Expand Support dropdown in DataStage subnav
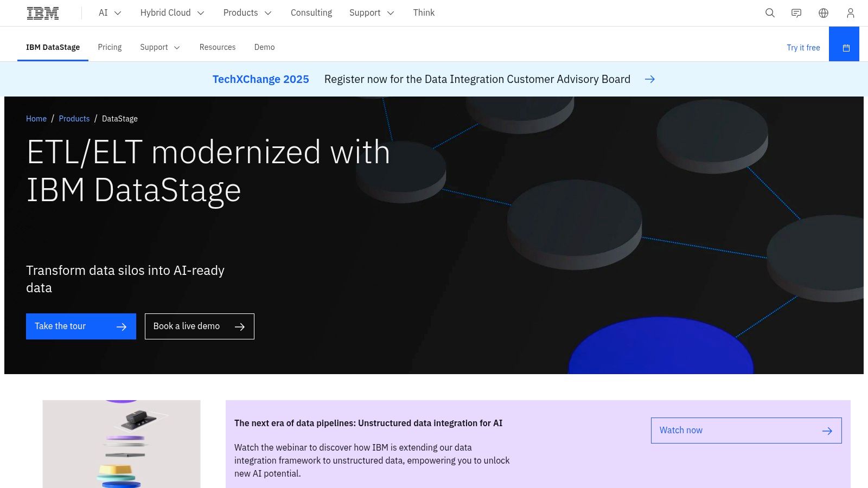 (159, 47)
